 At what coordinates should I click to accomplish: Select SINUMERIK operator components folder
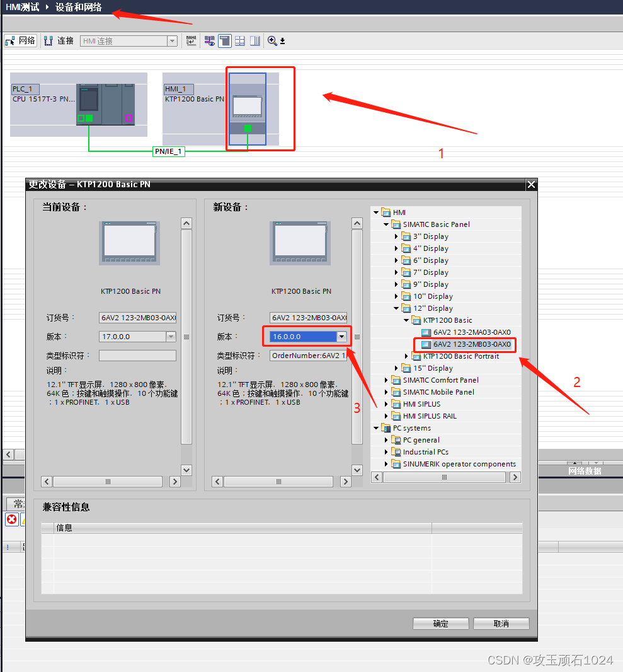[459, 464]
